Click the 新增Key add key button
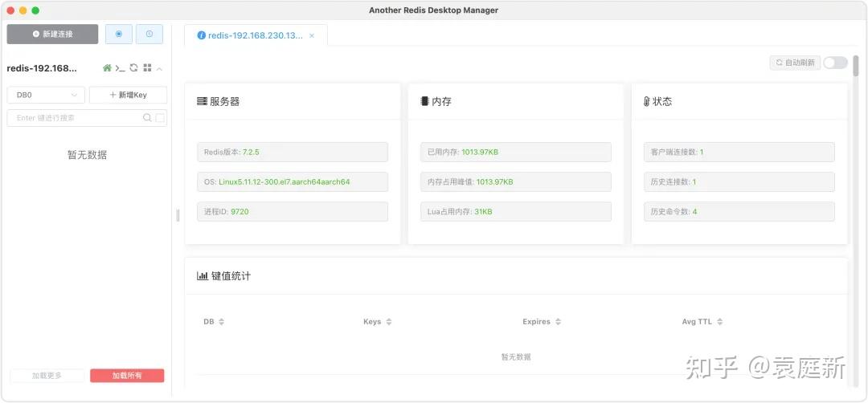The height and width of the screenshot is (403, 868). tap(128, 95)
